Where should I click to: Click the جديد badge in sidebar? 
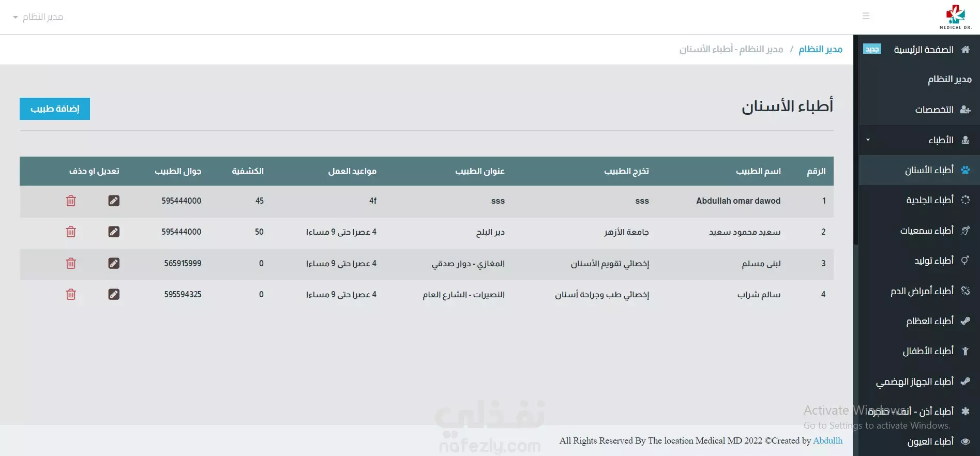pos(872,49)
